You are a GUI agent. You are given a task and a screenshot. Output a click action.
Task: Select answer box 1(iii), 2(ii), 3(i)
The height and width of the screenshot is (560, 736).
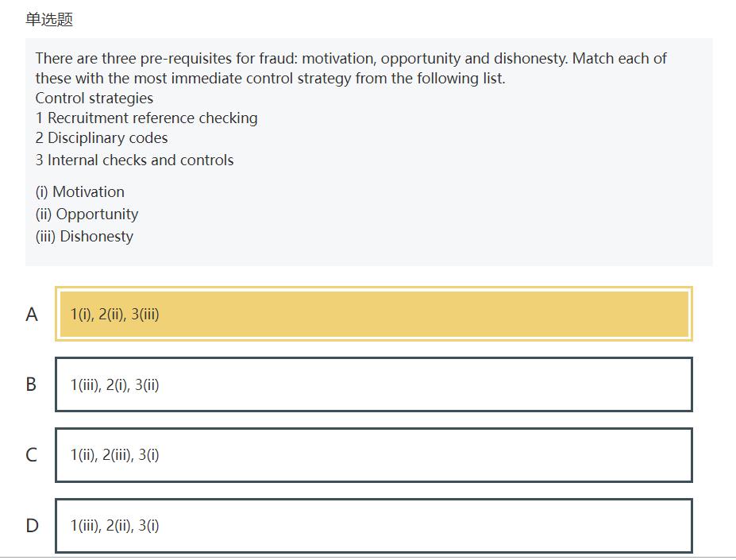(373, 525)
